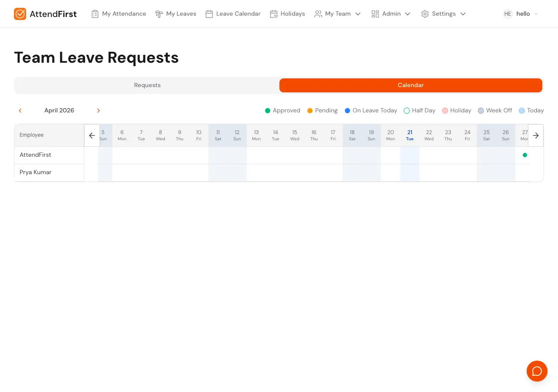Click the approved leave dot for AttendFirst
Image resolution: width=558 pixels, height=392 pixels.
[x=525, y=155]
